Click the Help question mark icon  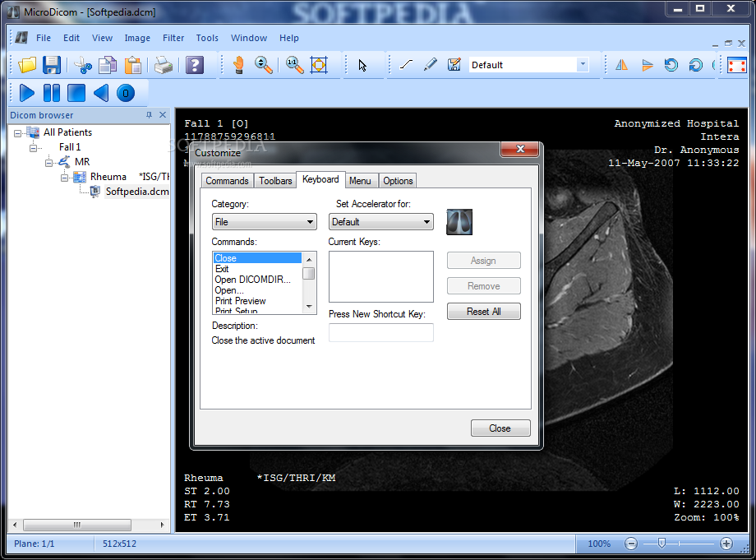pyautogui.click(x=195, y=65)
